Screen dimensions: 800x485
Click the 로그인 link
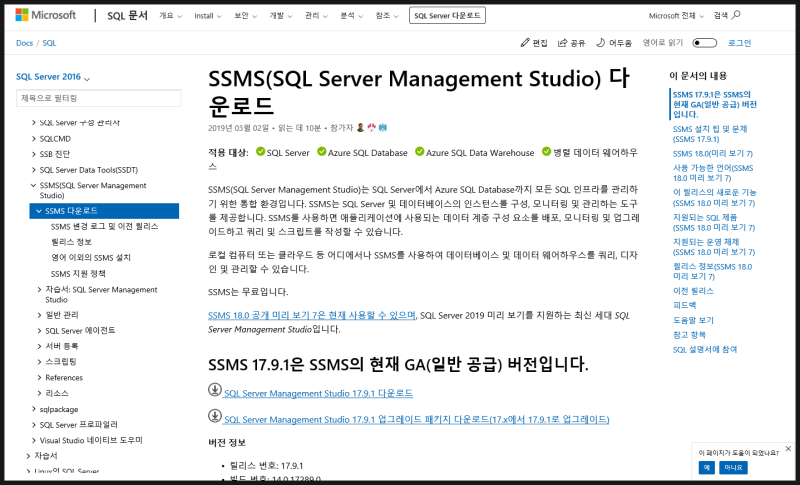[739, 43]
